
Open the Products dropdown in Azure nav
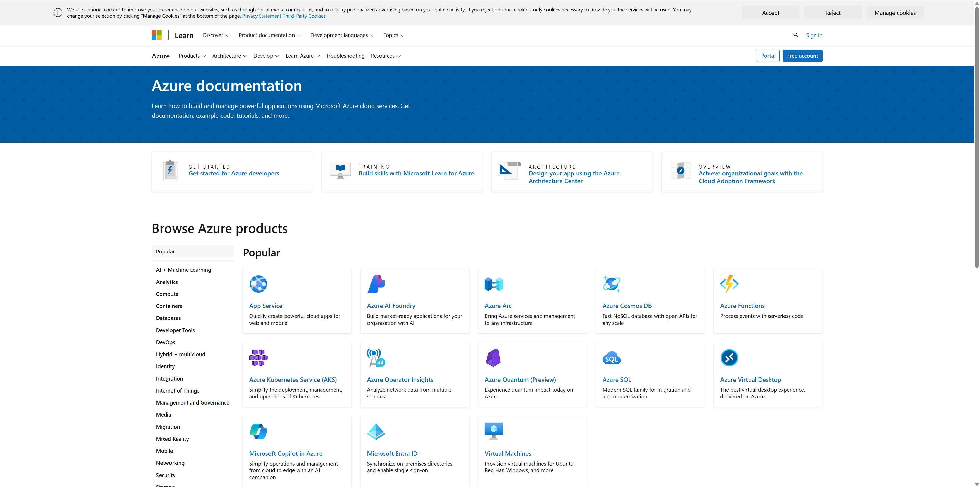(192, 56)
